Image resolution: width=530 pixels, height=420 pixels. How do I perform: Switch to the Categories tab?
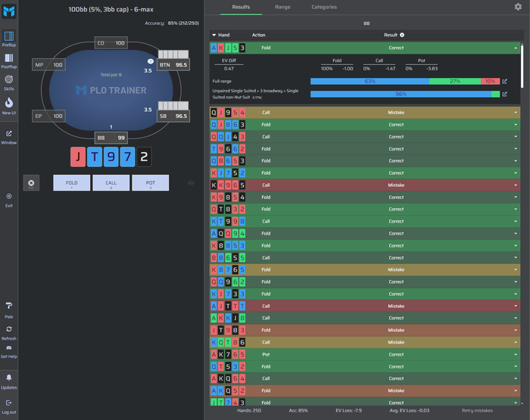pos(324,7)
